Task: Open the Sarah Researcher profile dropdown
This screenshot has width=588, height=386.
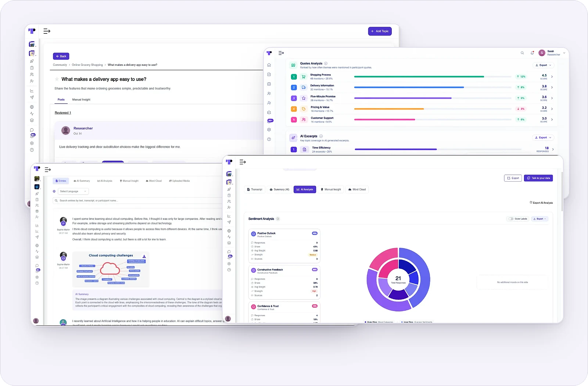Action: pyautogui.click(x=552, y=53)
